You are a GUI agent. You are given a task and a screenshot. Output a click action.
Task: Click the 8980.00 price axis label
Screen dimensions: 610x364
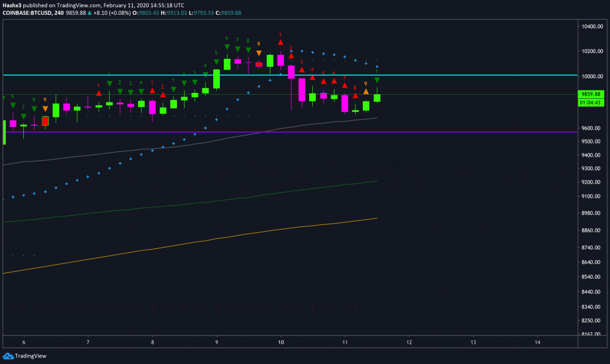tap(591, 213)
